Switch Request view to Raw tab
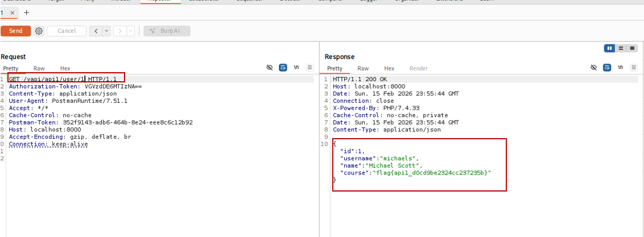The height and width of the screenshot is (237, 644). point(39,68)
